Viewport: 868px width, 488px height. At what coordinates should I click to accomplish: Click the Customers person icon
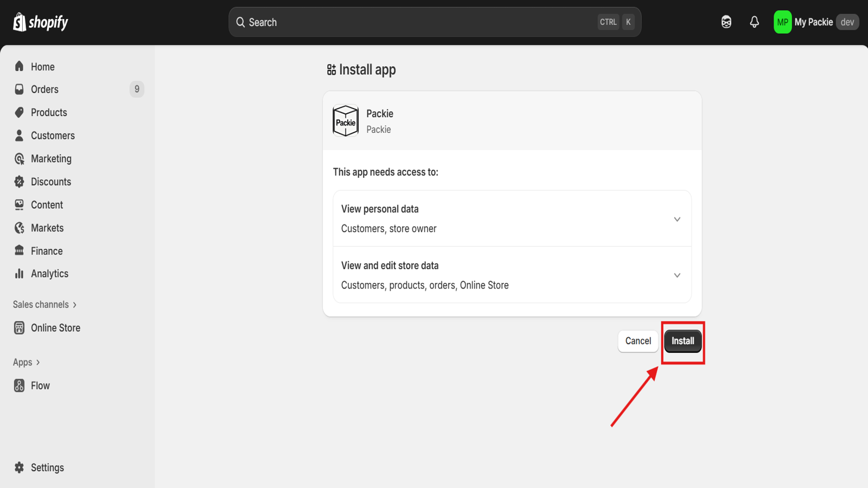[20, 136]
